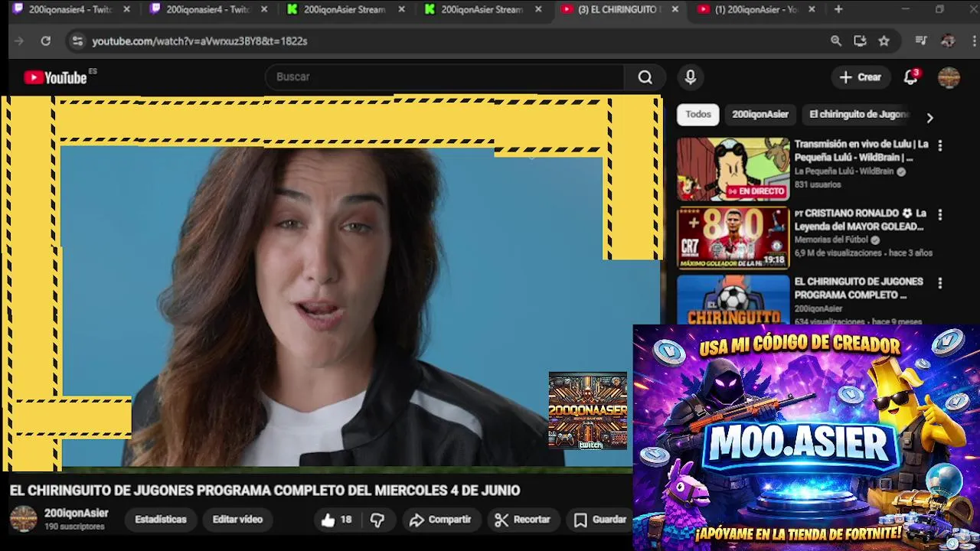Open the Chrome profile avatar

coord(948,41)
